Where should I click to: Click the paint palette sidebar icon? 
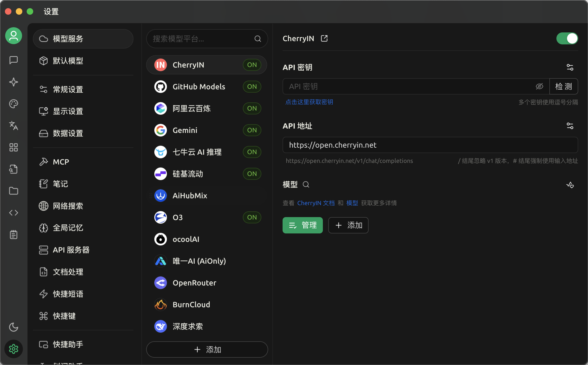pyautogui.click(x=14, y=104)
